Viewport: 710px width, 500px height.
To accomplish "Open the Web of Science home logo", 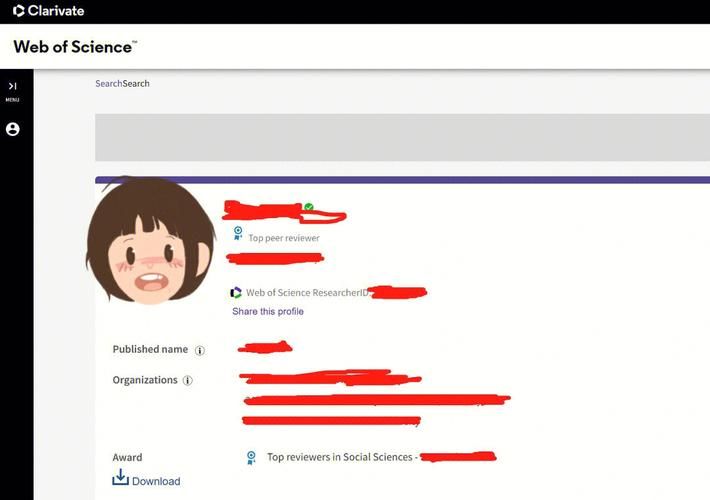I will click(x=75, y=47).
